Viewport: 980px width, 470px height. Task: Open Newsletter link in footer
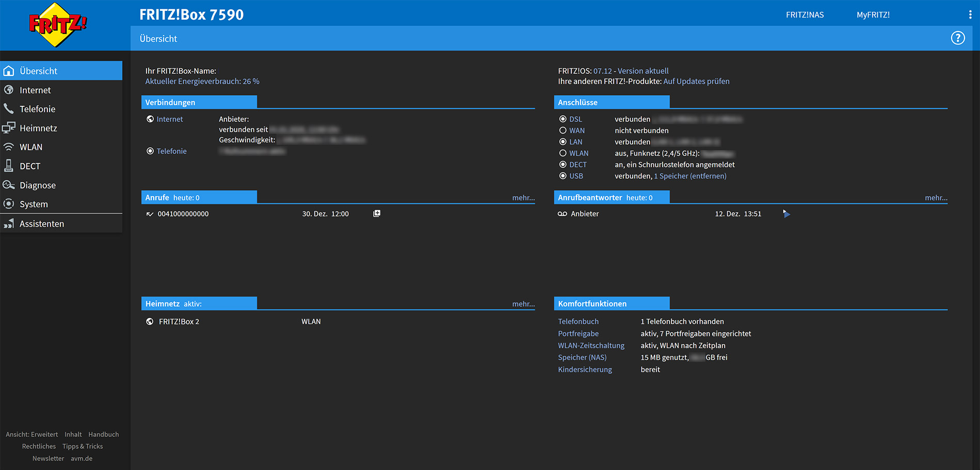point(48,459)
